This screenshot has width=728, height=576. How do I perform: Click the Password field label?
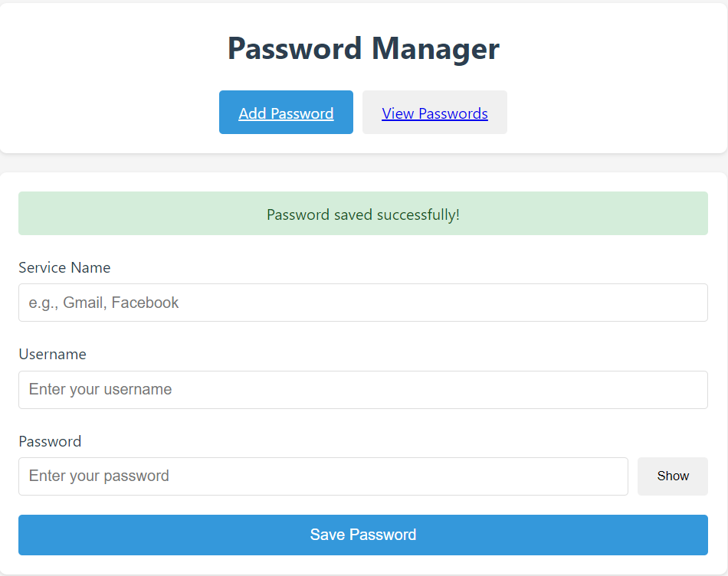click(x=50, y=441)
